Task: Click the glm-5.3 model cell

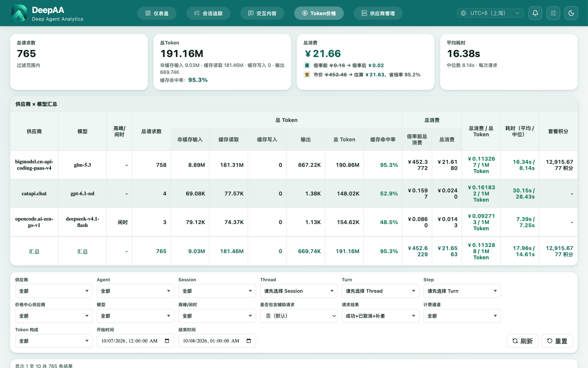Action: coord(82,165)
